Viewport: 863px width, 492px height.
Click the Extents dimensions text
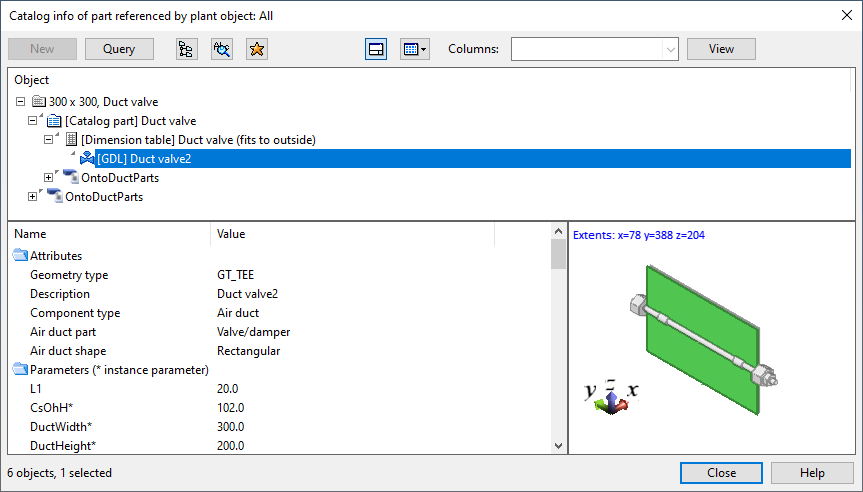(638, 235)
